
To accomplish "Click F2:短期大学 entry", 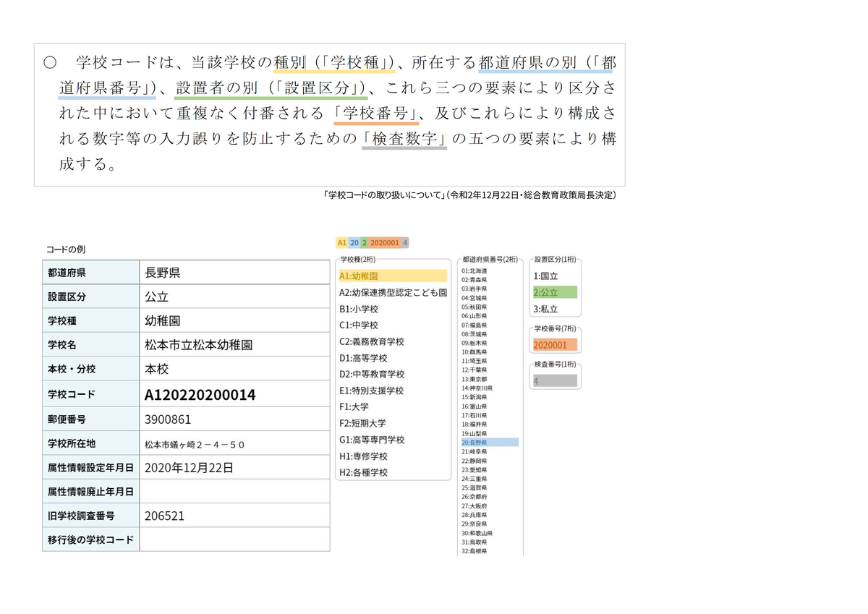I will [x=362, y=423].
